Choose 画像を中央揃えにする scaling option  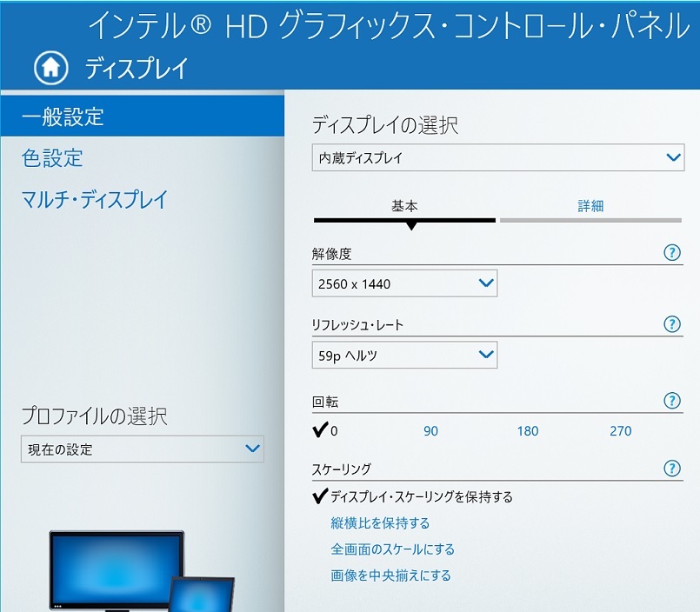click(390, 575)
